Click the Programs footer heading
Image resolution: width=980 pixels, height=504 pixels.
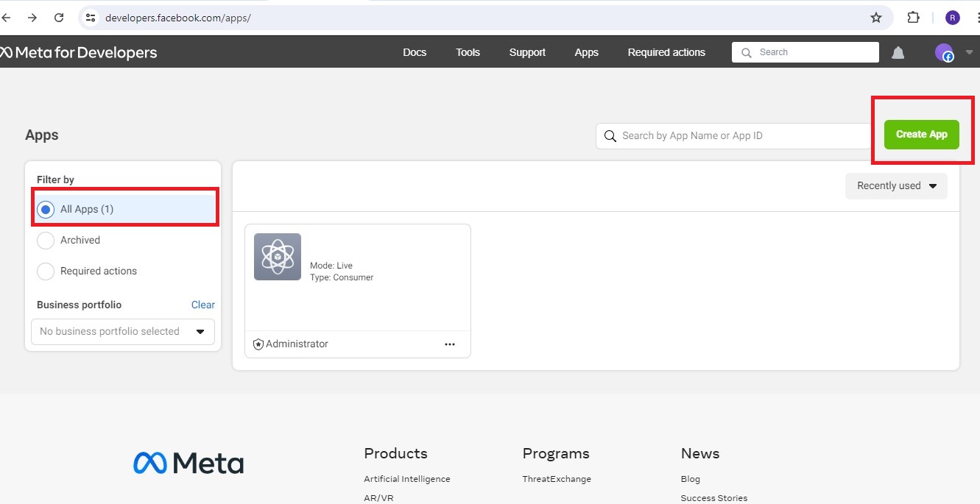(556, 453)
